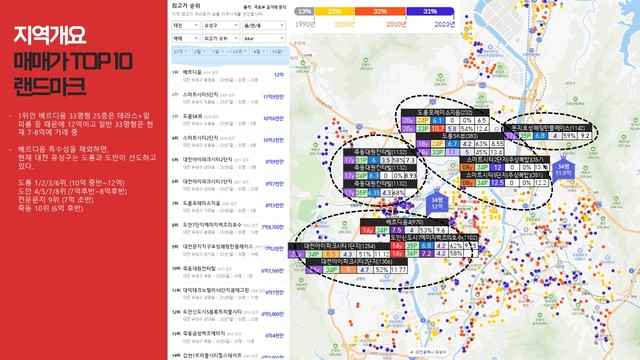Screen dimensions: 640x360
Task: Click the yellow 25% legend segment
Action: (x=334, y=11)
